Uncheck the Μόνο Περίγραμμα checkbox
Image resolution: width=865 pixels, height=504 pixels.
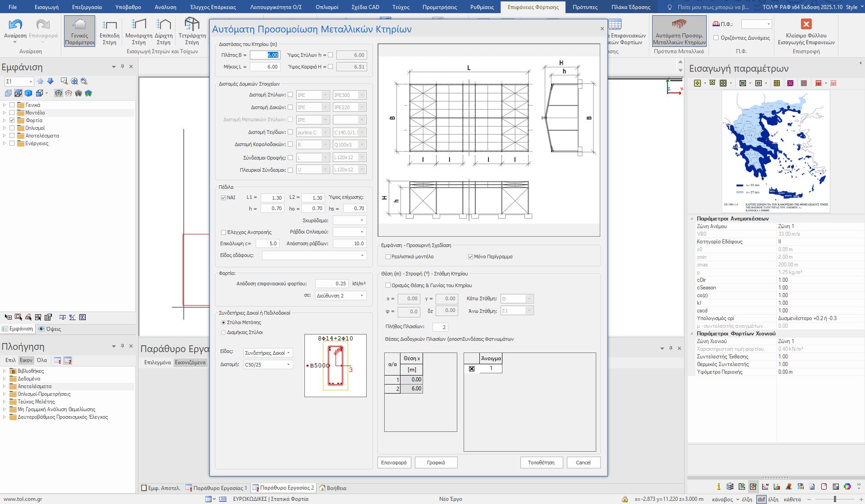pos(470,257)
